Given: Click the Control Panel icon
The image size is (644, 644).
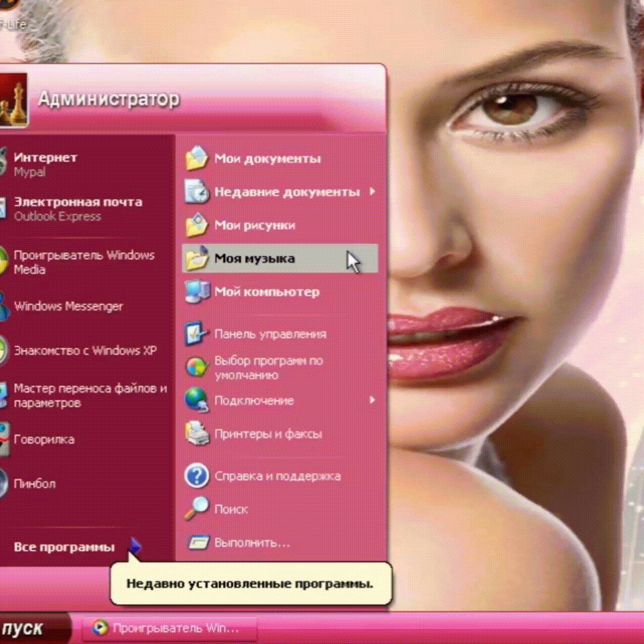Looking at the screenshot, I should coord(197,334).
